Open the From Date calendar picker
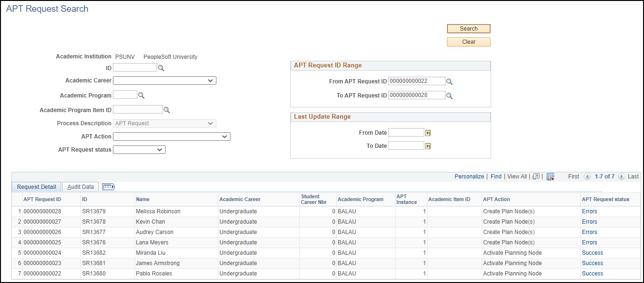Viewport: 644px width, 283px height. (427, 132)
